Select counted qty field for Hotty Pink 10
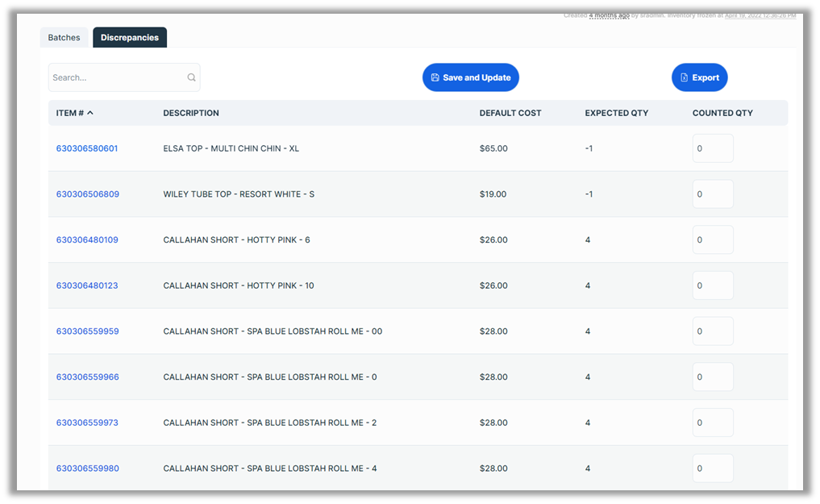 pyautogui.click(x=712, y=285)
